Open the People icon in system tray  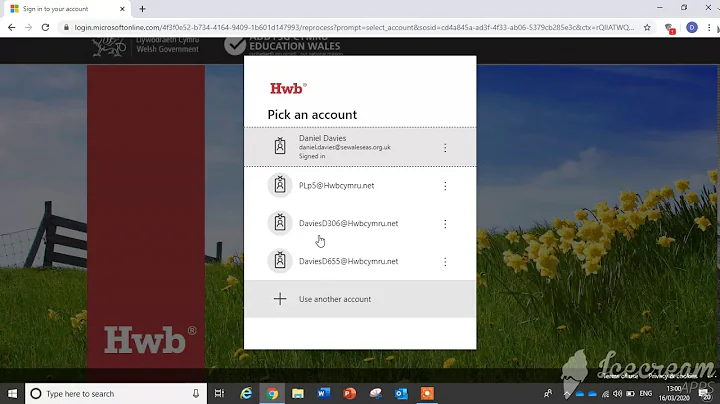tap(548, 393)
